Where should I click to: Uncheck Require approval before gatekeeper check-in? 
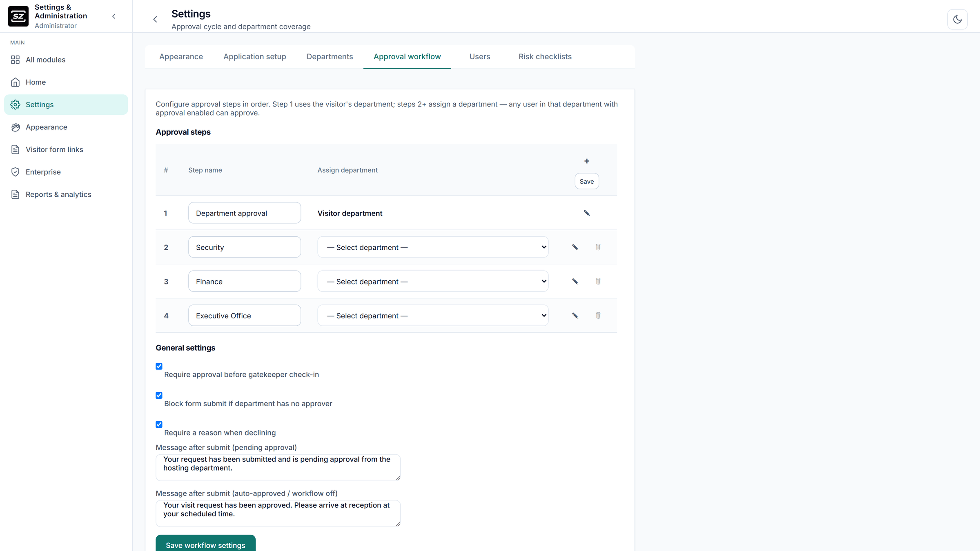click(159, 366)
